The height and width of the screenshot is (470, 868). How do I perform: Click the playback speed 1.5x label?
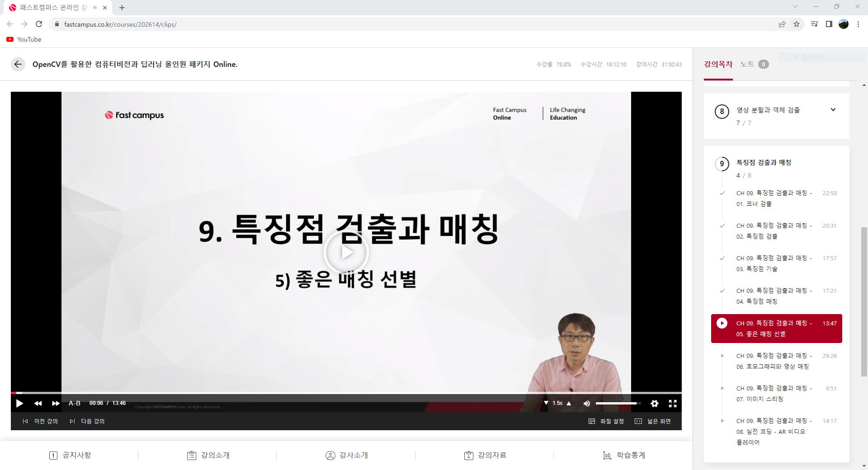(557, 403)
